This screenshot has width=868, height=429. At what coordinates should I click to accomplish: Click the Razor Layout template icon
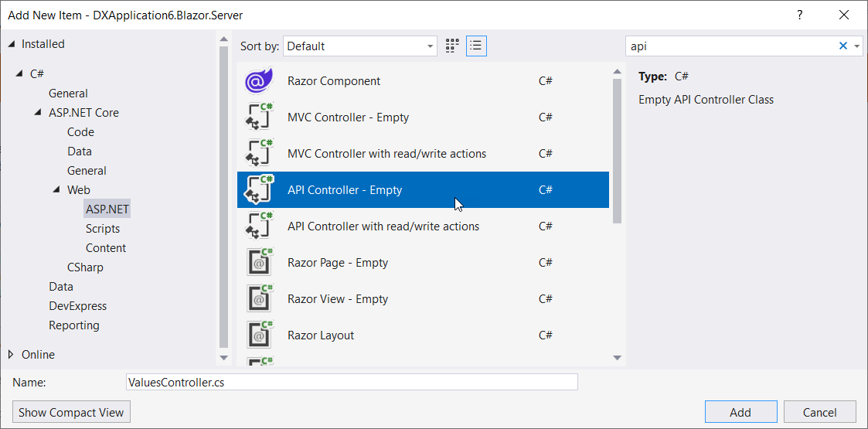coord(259,335)
